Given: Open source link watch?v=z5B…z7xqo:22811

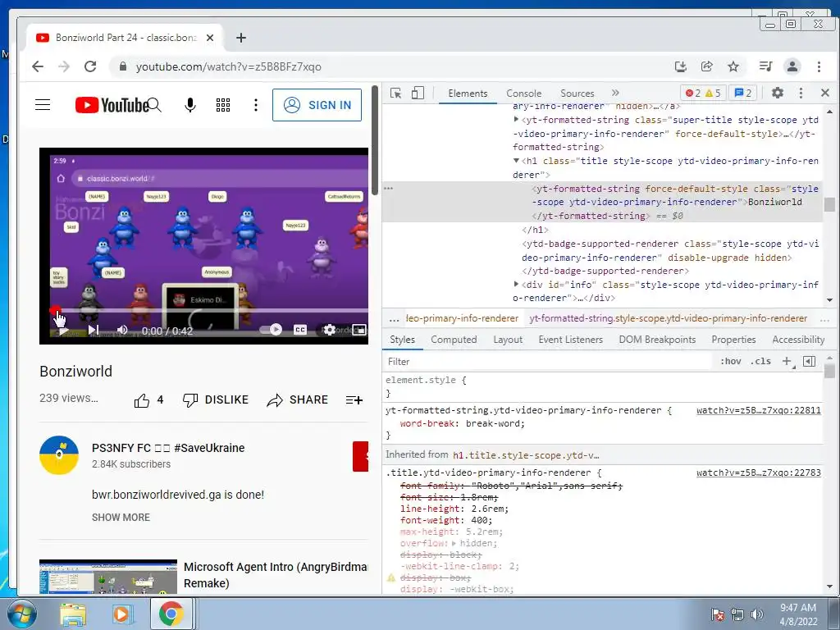Looking at the screenshot, I should (759, 410).
